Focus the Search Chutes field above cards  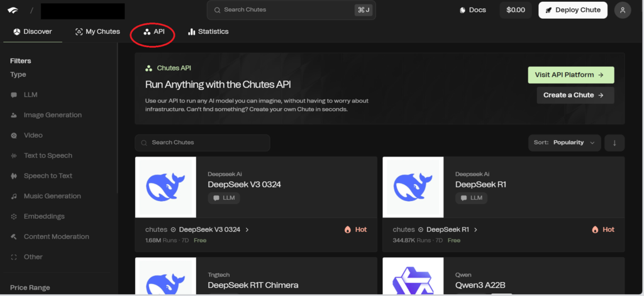(x=203, y=143)
